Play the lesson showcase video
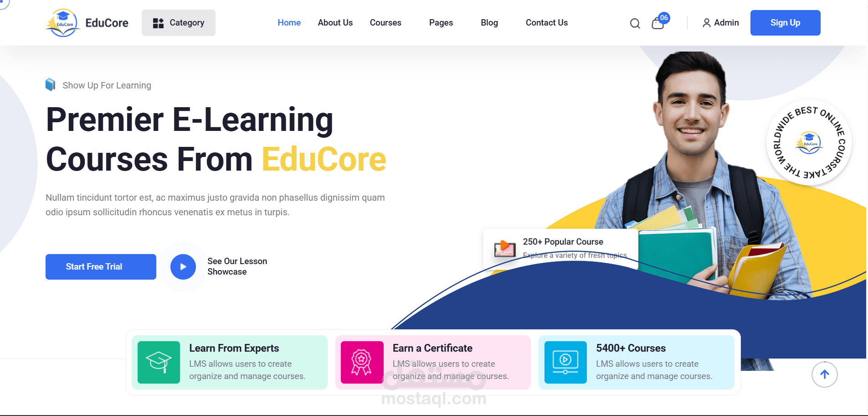This screenshot has width=868, height=416. pos(183,267)
